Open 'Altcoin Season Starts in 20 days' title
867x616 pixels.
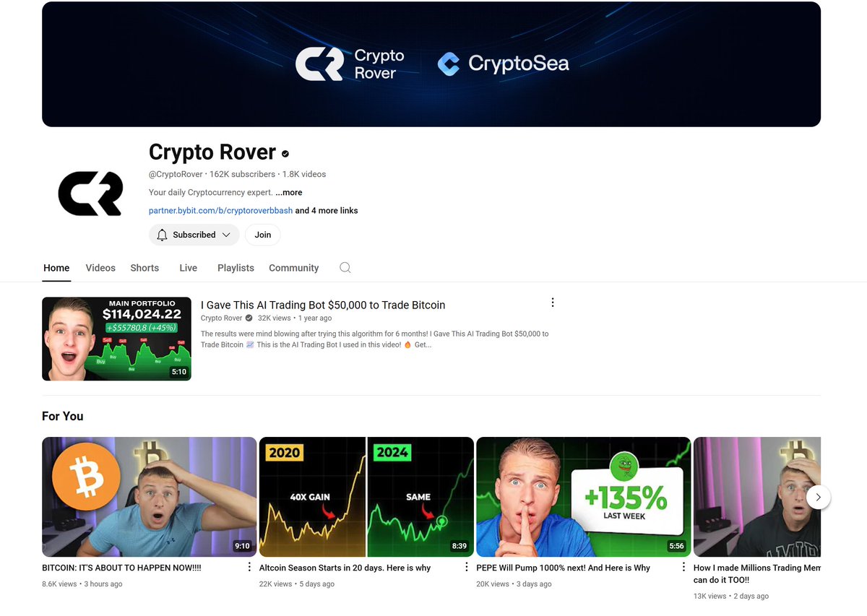coord(345,568)
